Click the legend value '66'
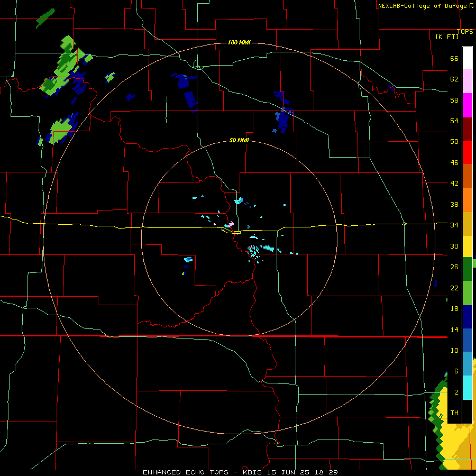The image size is (476, 476). pos(454,59)
